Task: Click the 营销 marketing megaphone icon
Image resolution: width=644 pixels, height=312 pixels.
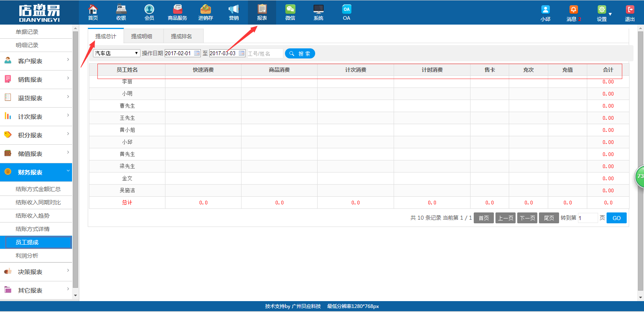Action: point(234,10)
